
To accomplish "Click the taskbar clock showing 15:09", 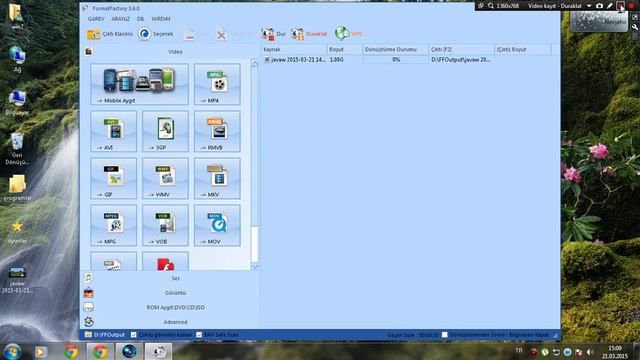I will coord(615,352).
